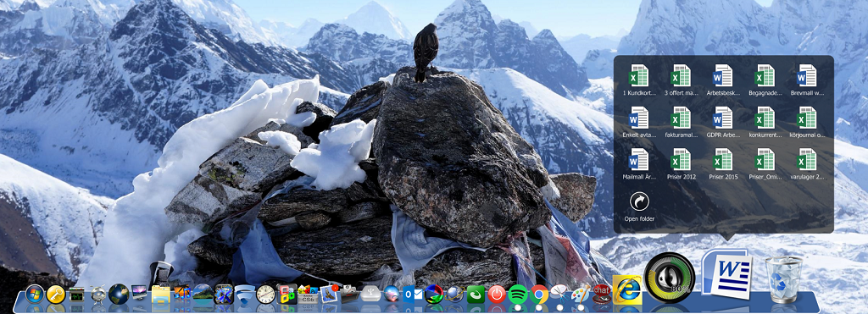Open the Recycle Bin in the dock
The width and height of the screenshot is (868, 314).
784,279
